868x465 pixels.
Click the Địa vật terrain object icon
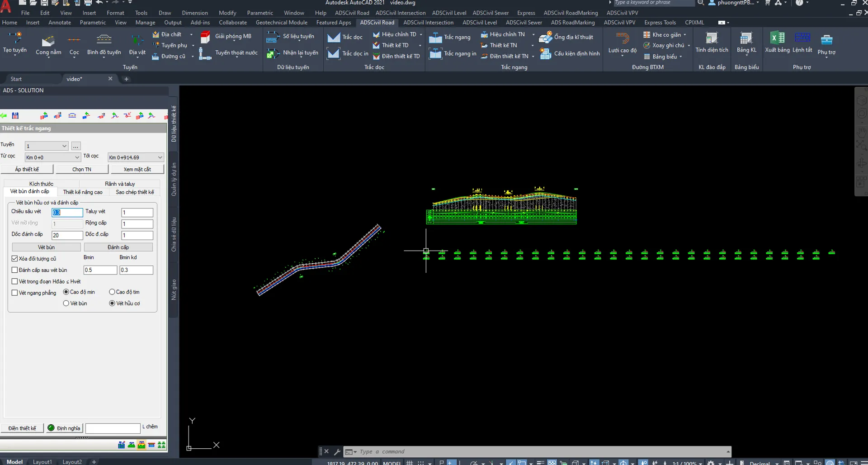(x=137, y=40)
